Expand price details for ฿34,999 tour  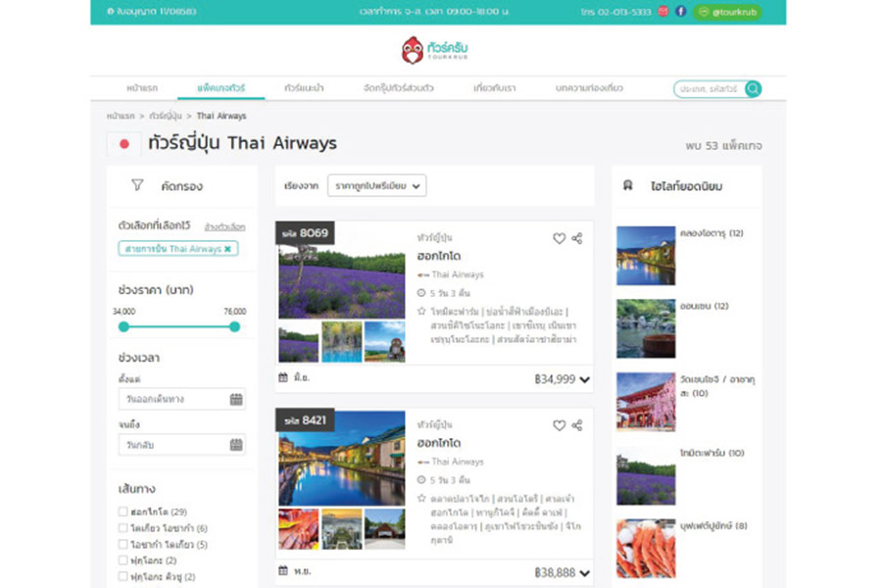pos(585,380)
